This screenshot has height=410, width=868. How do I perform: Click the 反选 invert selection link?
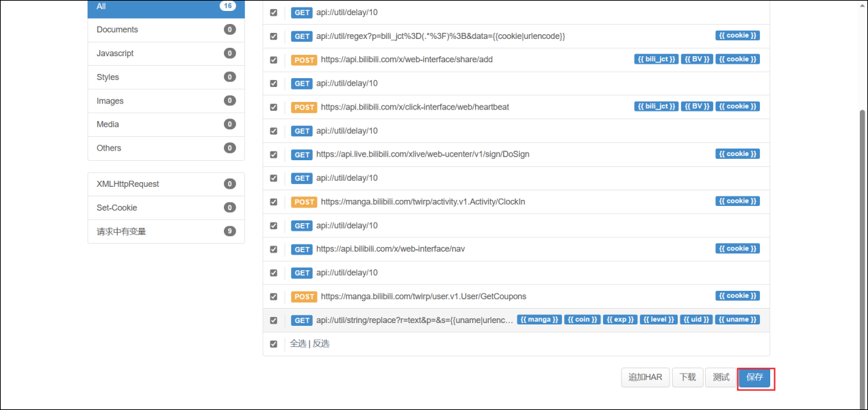coord(321,344)
